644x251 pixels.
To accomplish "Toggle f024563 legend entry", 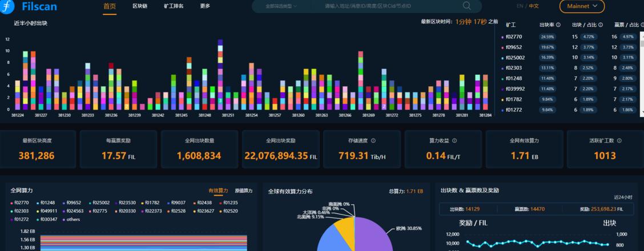I will click(73, 211).
